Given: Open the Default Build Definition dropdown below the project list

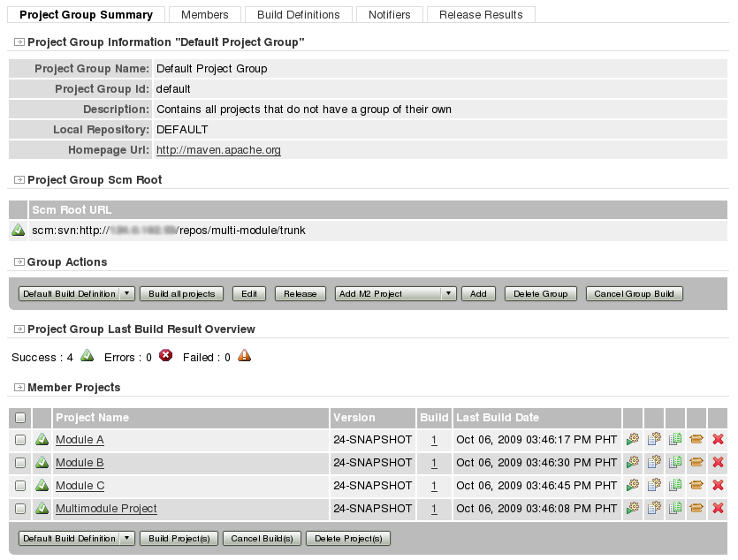Looking at the screenshot, I should click(77, 539).
